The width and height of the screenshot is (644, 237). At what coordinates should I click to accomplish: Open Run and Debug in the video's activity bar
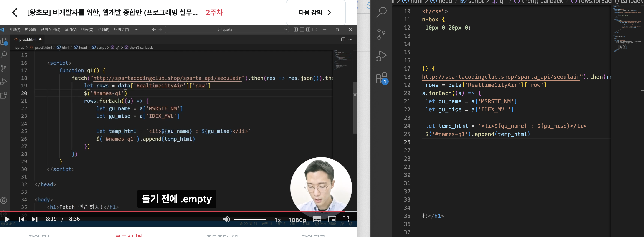(x=4, y=82)
